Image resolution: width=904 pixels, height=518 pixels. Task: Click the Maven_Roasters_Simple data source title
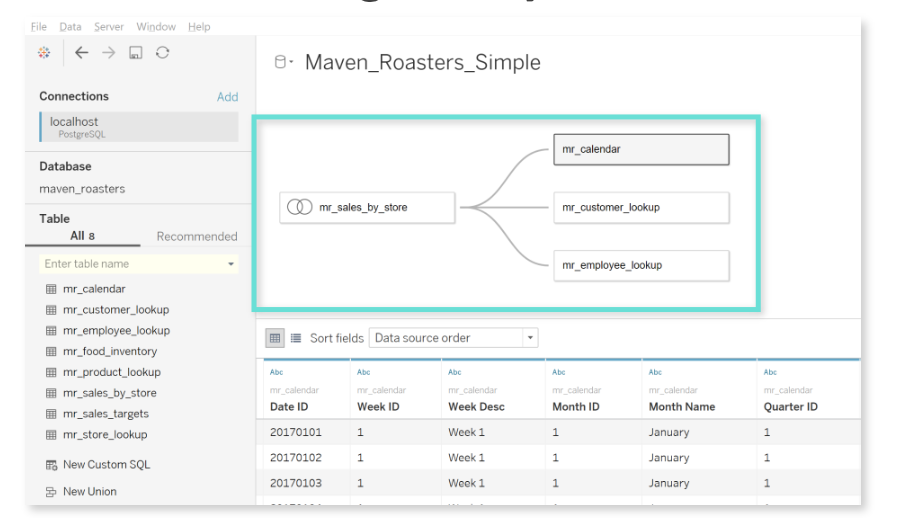tap(423, 62)
